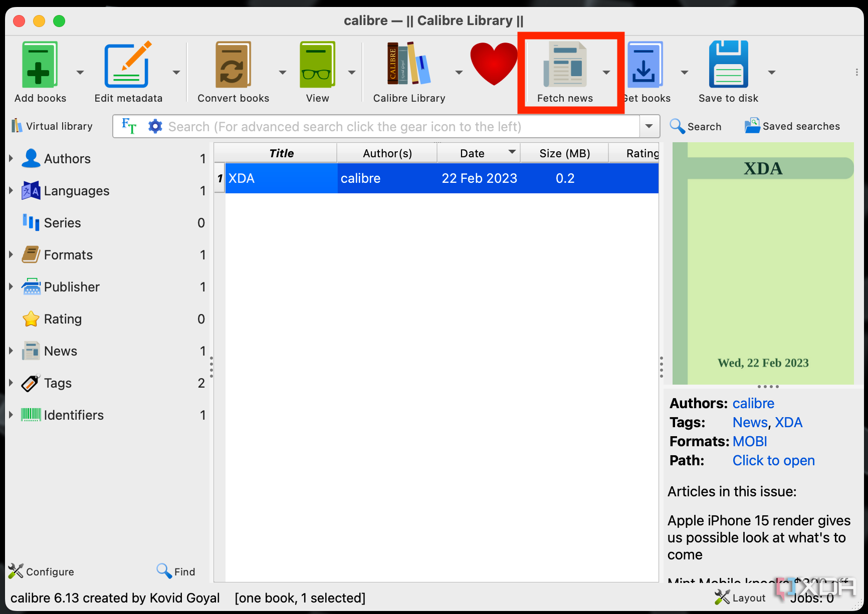
Task: Click the Search magnifier button
Action: [696, 126]
